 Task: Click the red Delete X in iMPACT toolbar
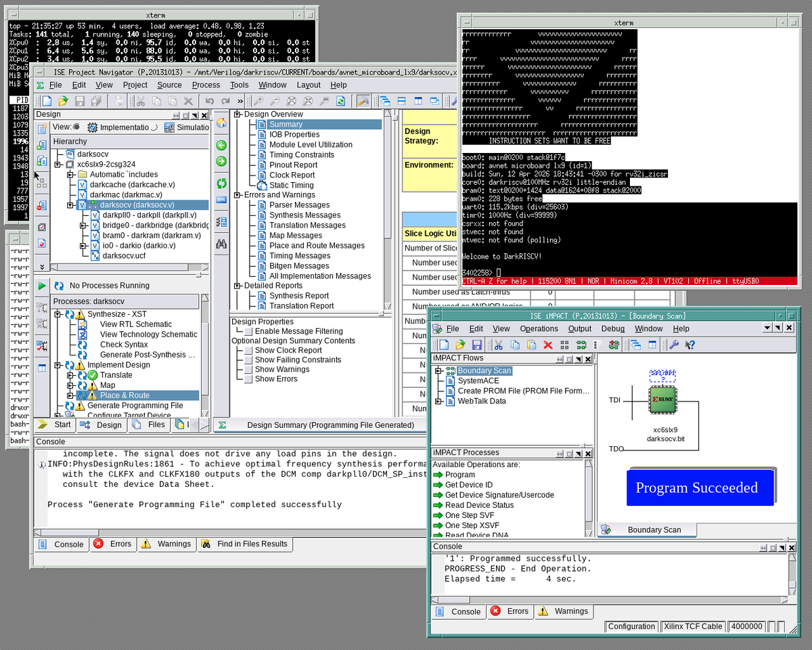click(x=548, y=345)
